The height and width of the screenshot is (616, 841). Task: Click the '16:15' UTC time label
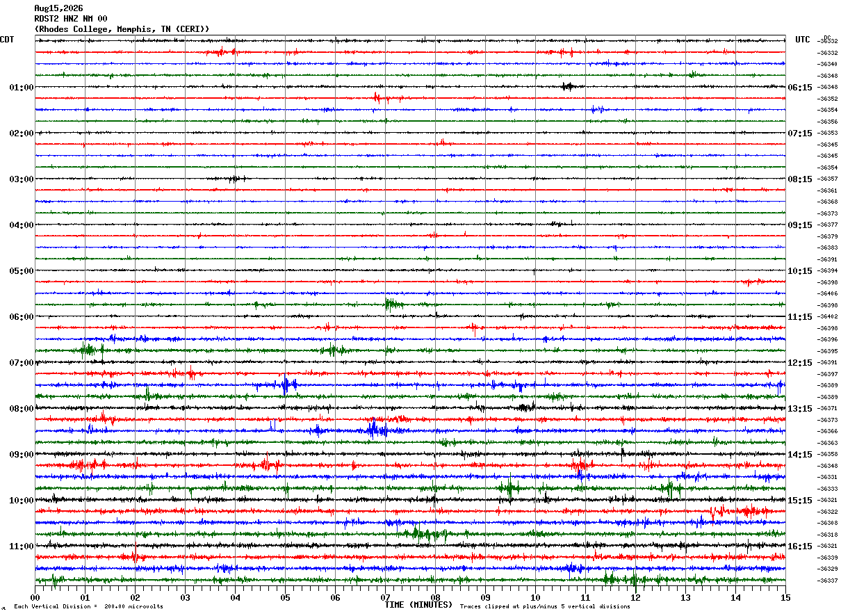[x=800, y=546]
